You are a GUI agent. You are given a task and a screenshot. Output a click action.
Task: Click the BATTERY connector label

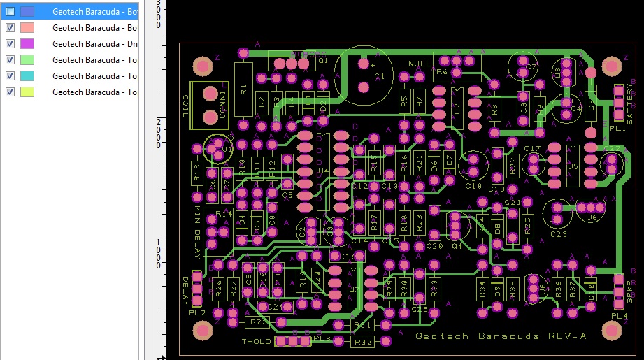click(x=629, y=104)
